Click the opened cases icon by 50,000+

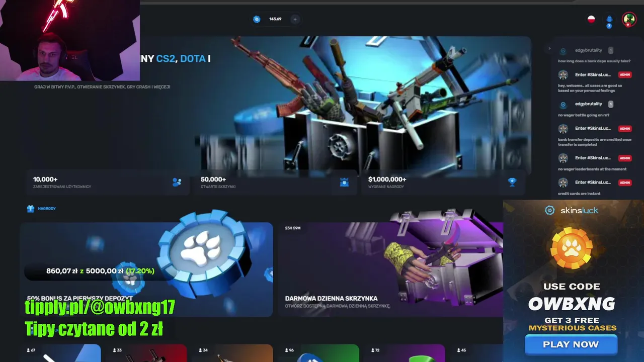344,182
